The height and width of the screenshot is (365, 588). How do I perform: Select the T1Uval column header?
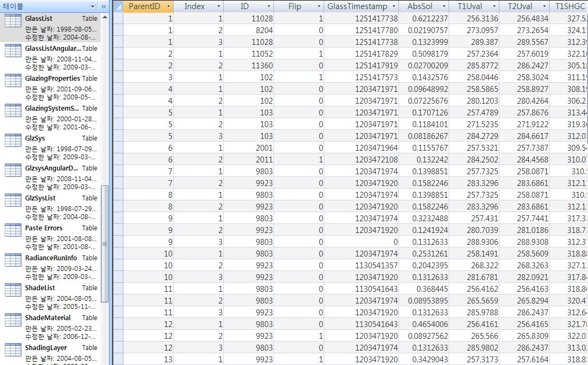(x=468, y=6)
